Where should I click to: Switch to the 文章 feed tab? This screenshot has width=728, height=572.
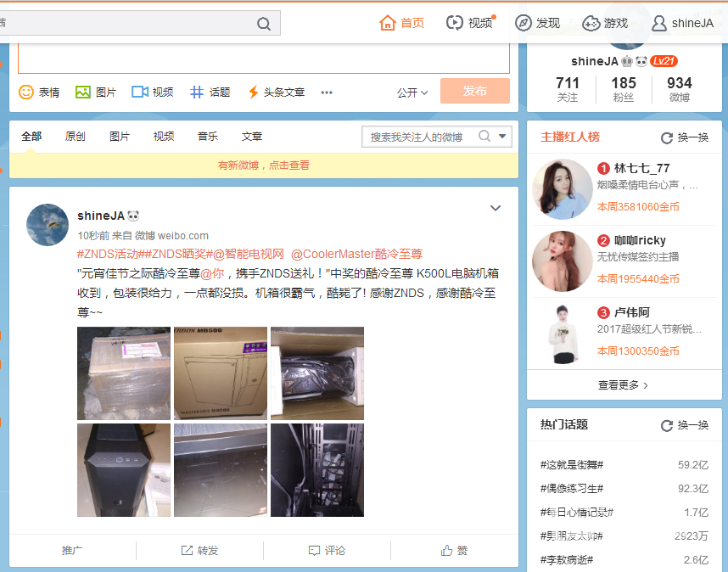(x=252, y=136)
